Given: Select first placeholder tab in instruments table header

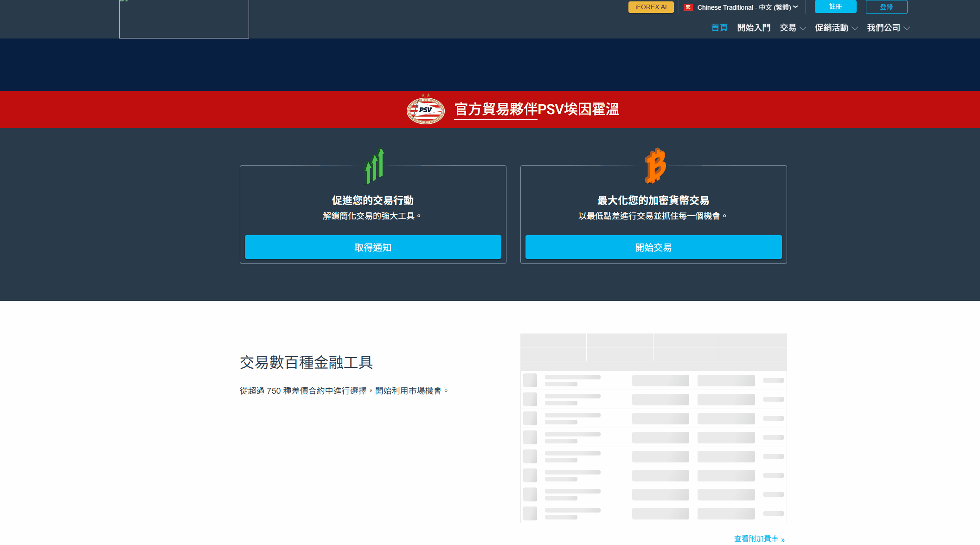Looking at the screenshot, I should coord(553,340).
